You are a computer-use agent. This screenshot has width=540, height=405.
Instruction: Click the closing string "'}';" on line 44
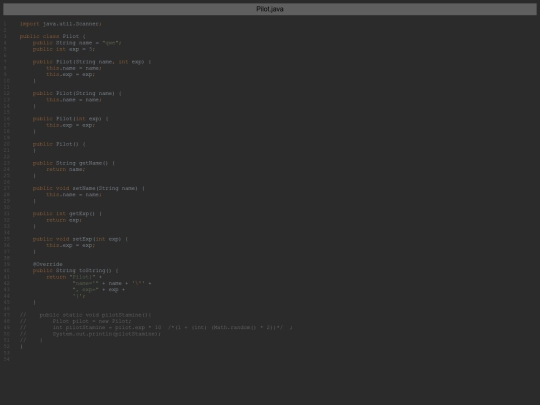click(79, 296)
